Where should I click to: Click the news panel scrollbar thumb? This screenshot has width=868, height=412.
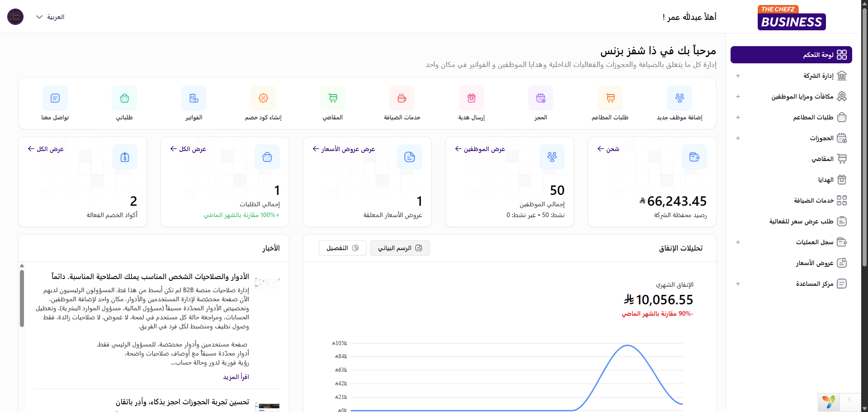click(x=22, y=298)
